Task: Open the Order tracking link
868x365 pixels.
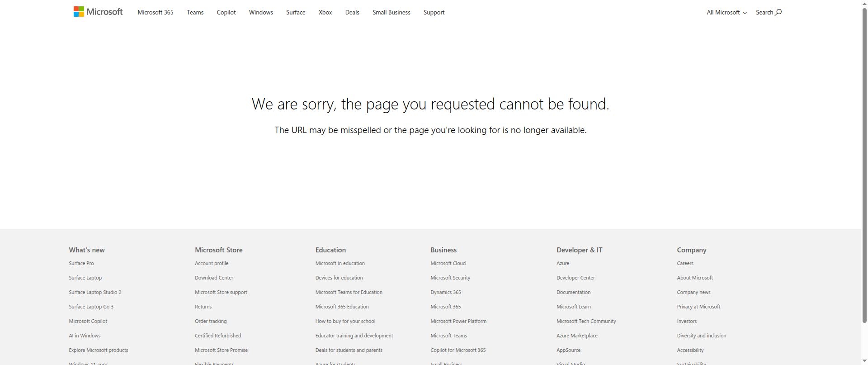Action: click(x=211, y=321)
